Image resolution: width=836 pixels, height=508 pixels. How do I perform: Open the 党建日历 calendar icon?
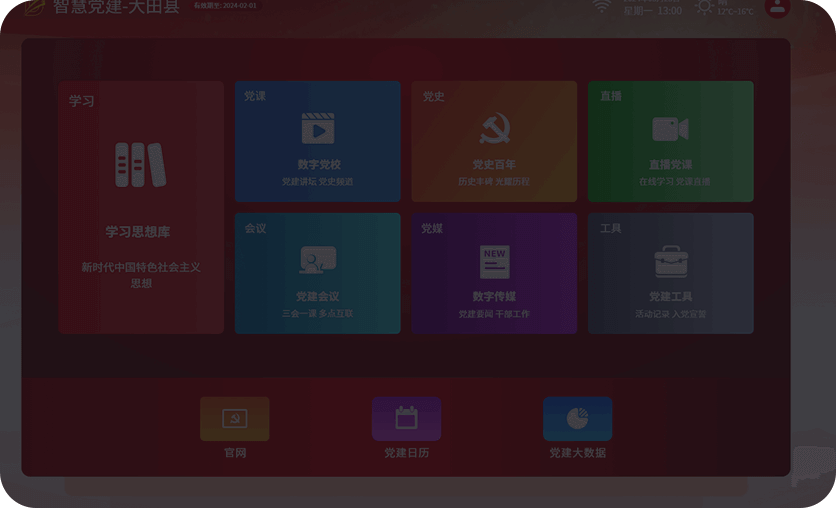(406, 419)
